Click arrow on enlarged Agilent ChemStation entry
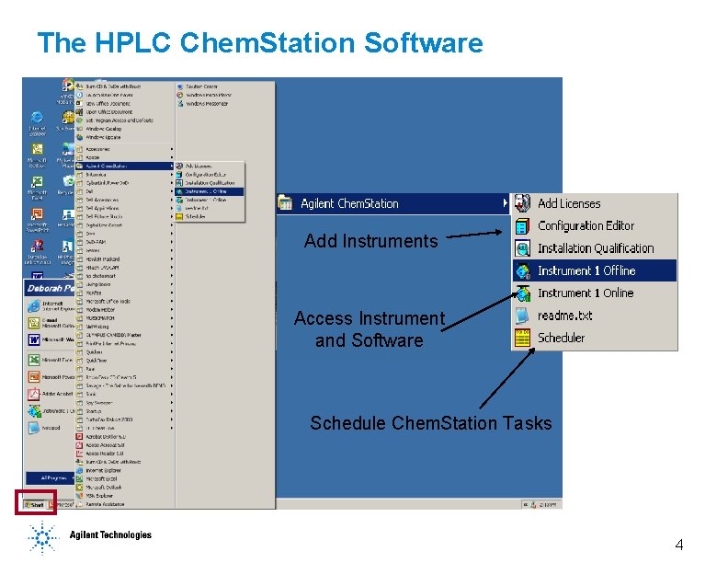Screen dimensions: 728x563 (505, 203)
